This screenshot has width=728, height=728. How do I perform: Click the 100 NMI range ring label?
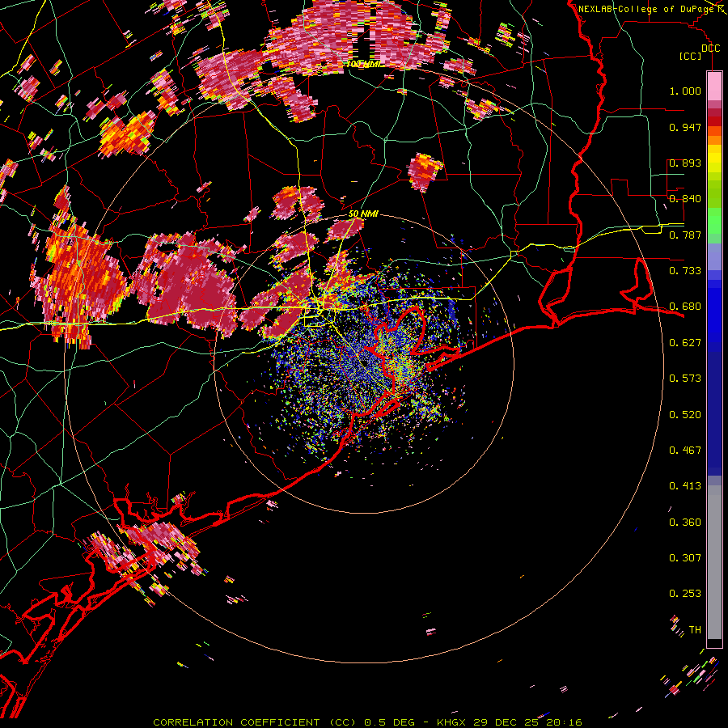pos(363,64)
